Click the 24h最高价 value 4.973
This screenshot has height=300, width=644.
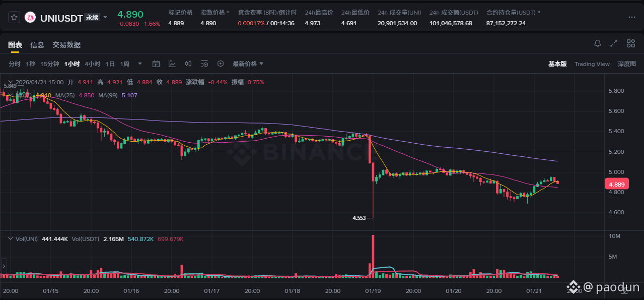tap(313, 23)
